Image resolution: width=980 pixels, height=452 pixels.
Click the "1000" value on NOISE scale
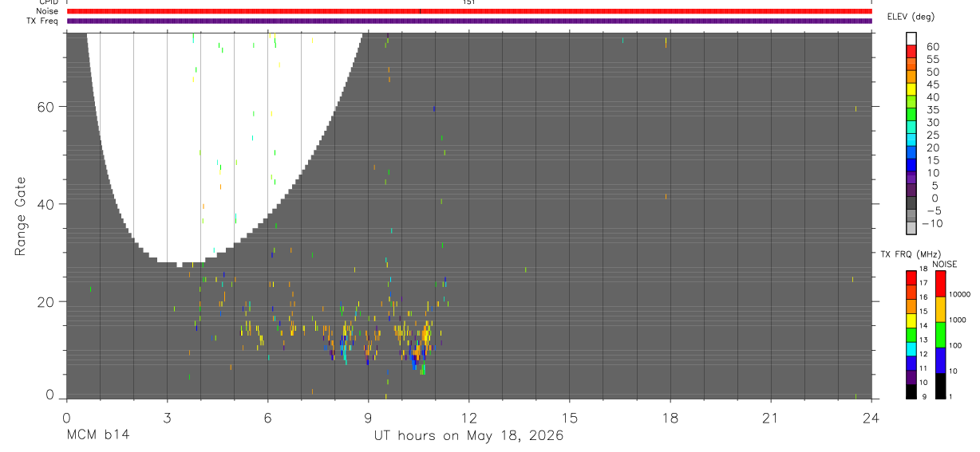coord(958,320)
